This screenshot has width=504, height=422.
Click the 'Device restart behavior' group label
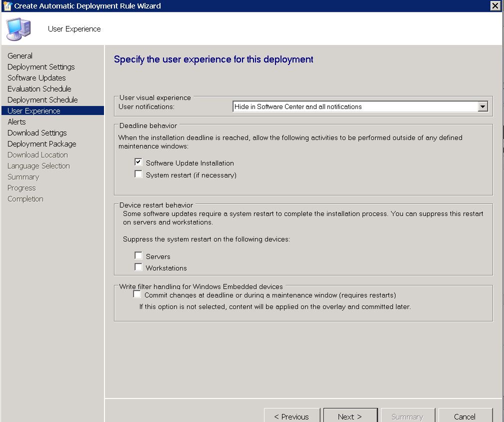click(x=156, y=205)
